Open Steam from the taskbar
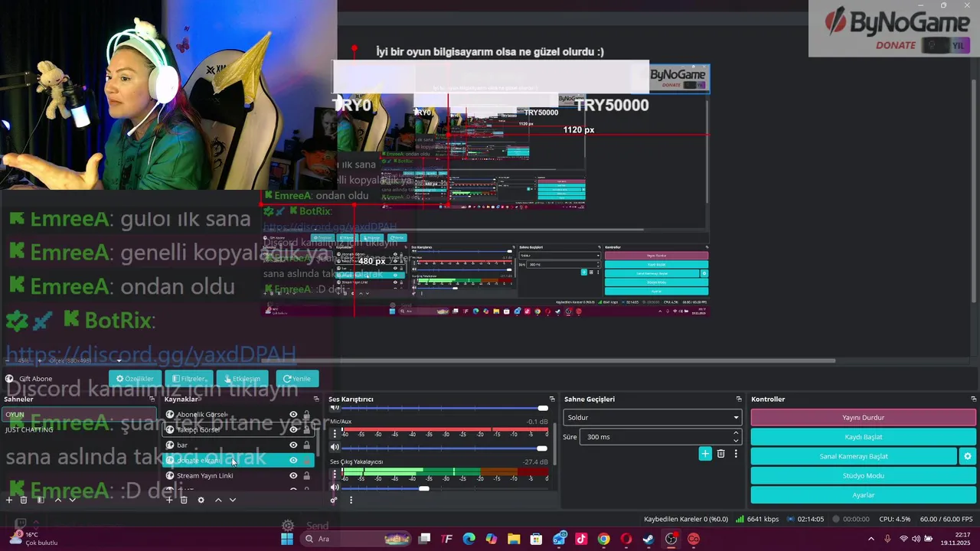This screenshot has height=551, width=980. tap(648, 539)
